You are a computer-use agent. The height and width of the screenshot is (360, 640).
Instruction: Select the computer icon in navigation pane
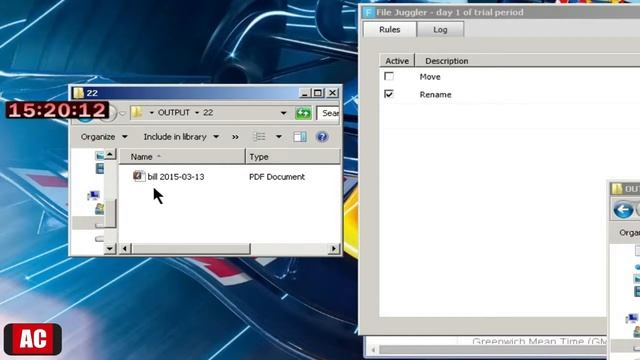click(x=93, y=196)
